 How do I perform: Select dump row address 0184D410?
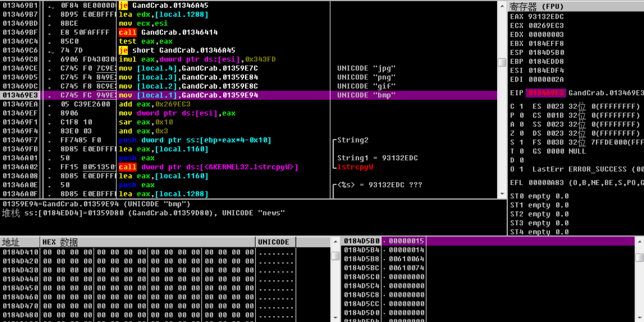pos(20,252)
